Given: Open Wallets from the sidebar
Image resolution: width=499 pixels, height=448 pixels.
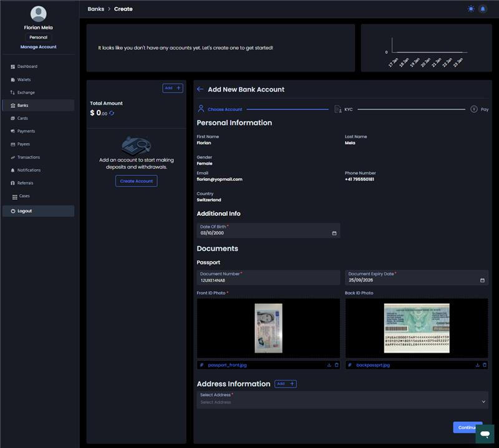Looking at the screenshot, I should 24,80.
